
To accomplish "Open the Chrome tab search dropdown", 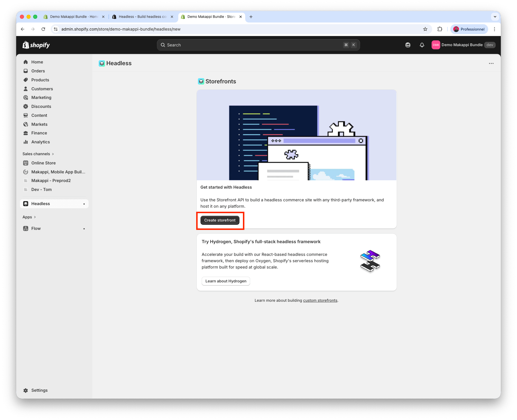I will point(495,17).
